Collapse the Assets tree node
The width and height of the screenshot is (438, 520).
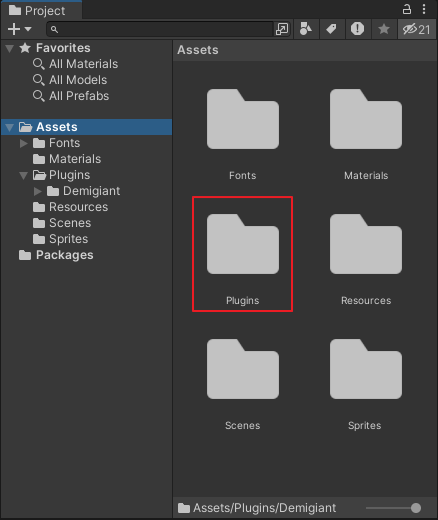click(x=10, y=127)
